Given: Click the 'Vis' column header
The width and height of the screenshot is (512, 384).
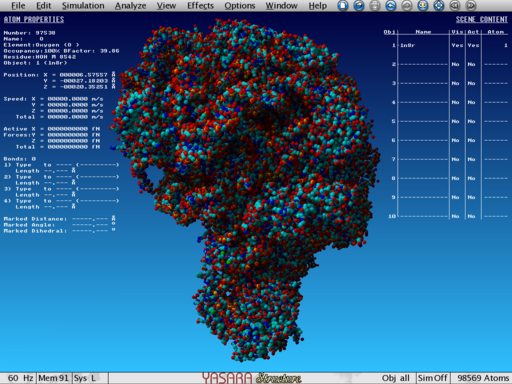Looking at the screenshot, I should [x=457, y=32].
